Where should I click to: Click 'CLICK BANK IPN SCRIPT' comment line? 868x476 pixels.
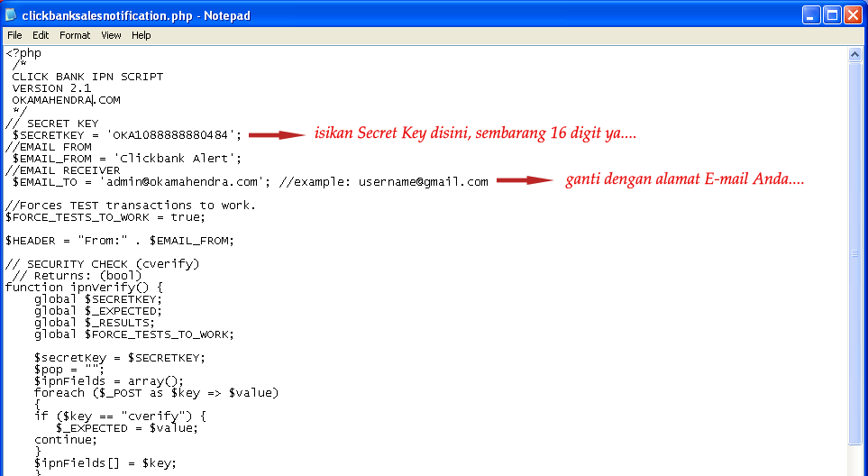tap(87, 77)
